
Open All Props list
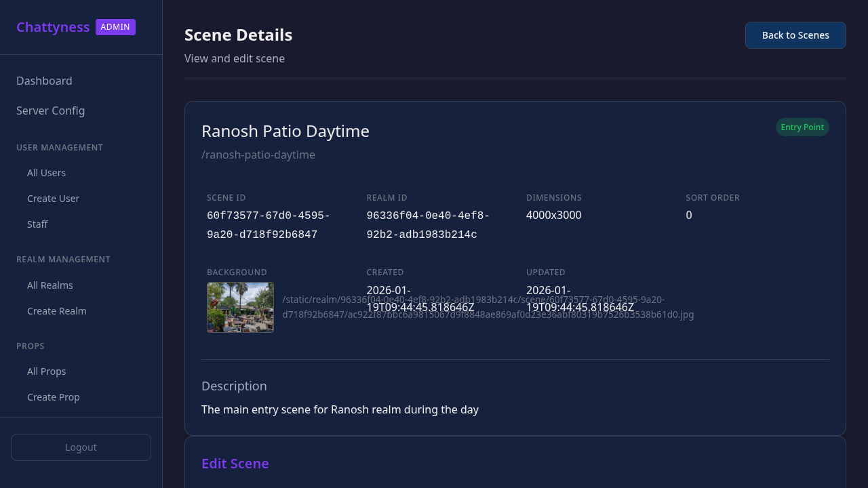click(x=46, y=371)
